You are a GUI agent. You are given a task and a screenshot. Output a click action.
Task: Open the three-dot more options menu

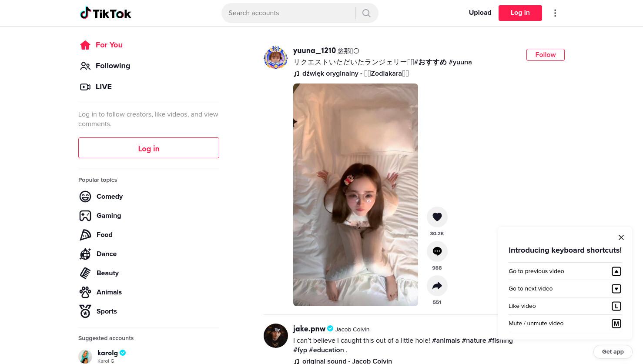pyautogui.click(x=555, y=13)
